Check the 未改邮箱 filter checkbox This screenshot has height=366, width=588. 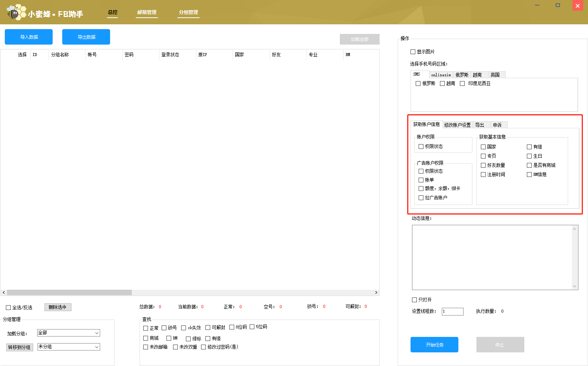[145, 347]
